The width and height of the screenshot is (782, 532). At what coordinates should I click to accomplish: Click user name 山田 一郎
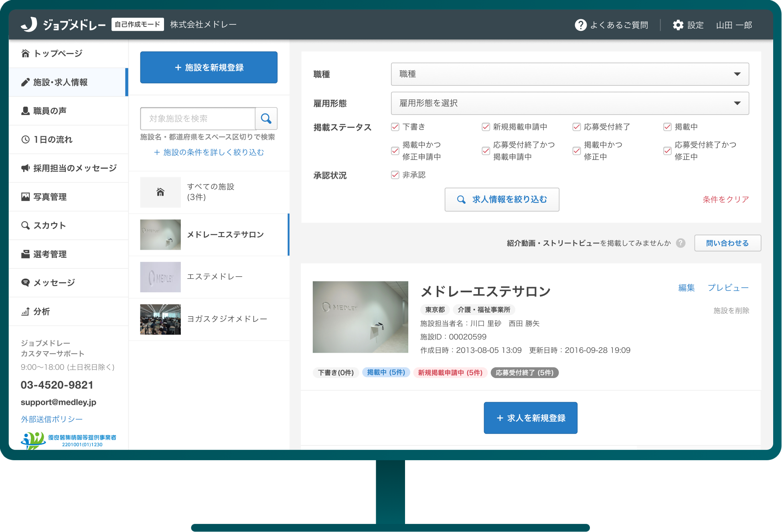pyautogui.click(x=734, y=25)
